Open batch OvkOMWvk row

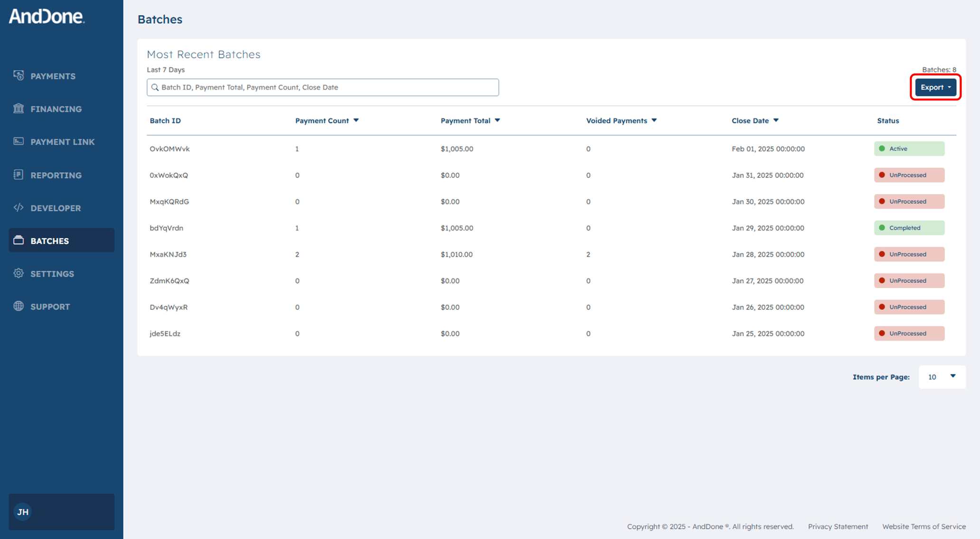170,149
